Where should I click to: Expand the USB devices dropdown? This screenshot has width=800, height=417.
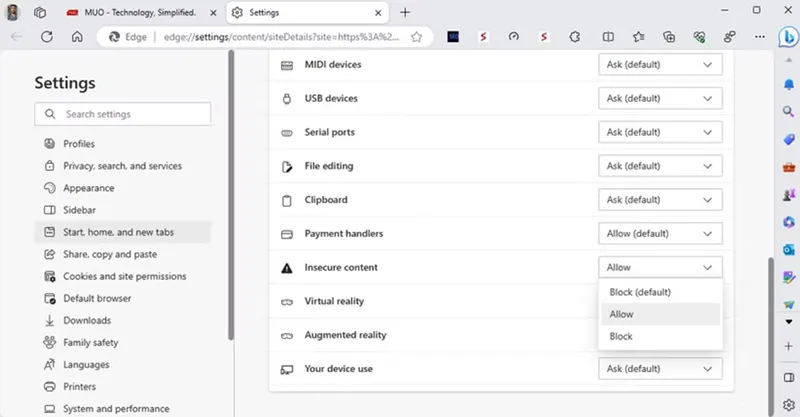point(660,99)
